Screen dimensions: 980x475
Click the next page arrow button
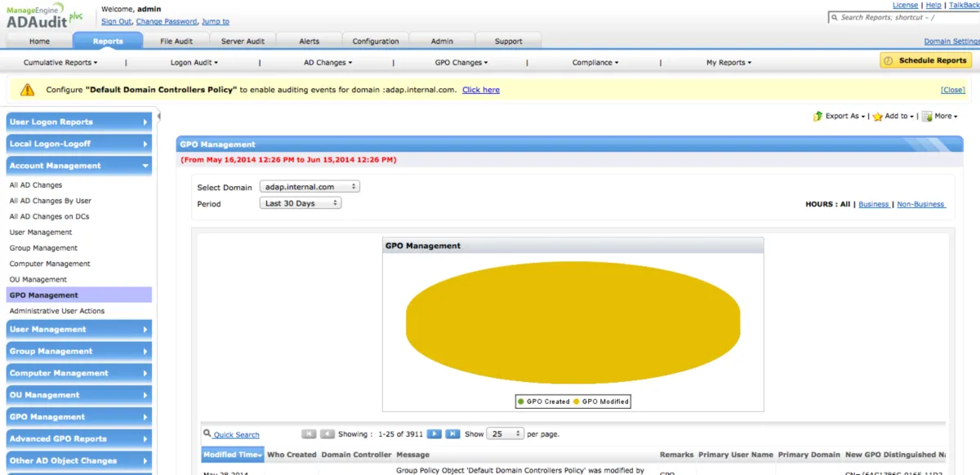pyautogui.click(x=434, y=433)
